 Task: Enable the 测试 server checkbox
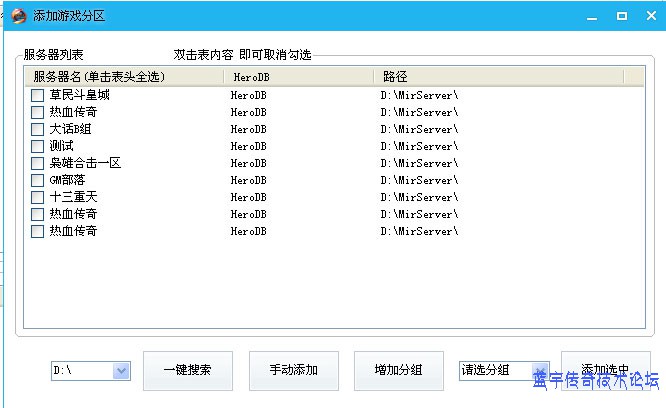click(37, 146)
